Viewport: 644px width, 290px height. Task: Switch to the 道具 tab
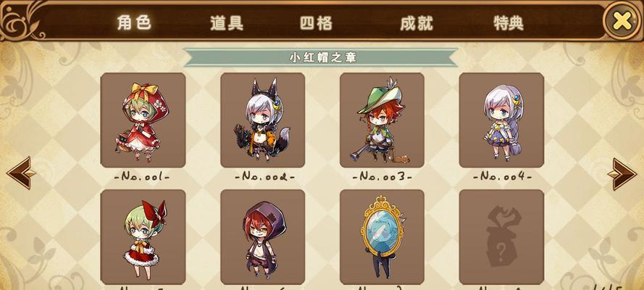click(227, 23)
